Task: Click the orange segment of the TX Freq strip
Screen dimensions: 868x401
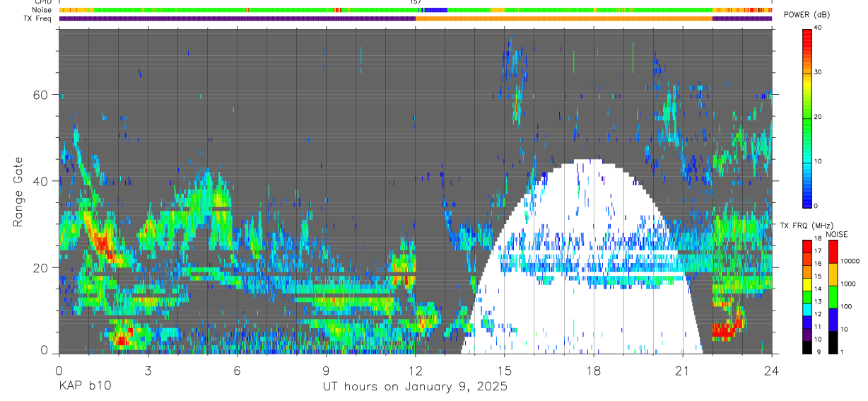Action: tap(564, 18)
